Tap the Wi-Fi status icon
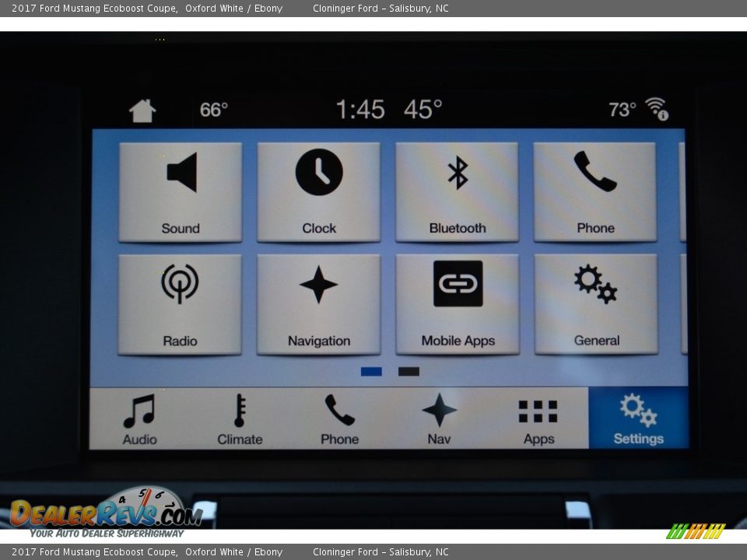The width and height of the screenshot is (747, 560). [657, 109]
